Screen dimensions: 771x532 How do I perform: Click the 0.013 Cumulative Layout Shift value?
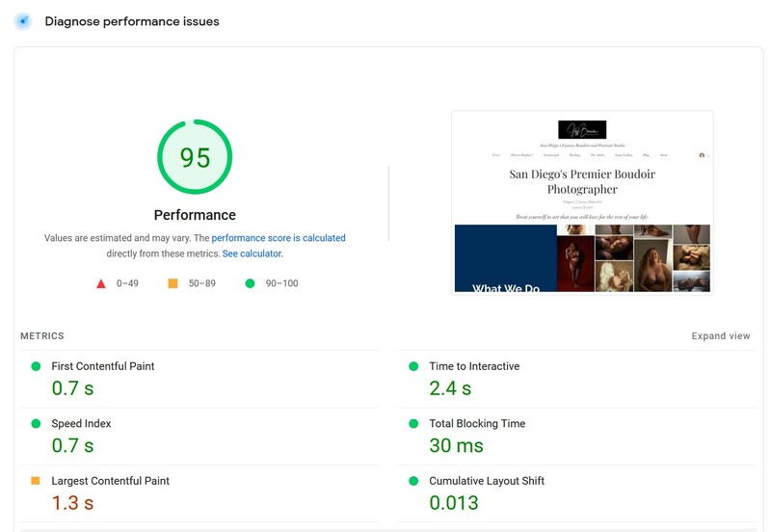453,503
